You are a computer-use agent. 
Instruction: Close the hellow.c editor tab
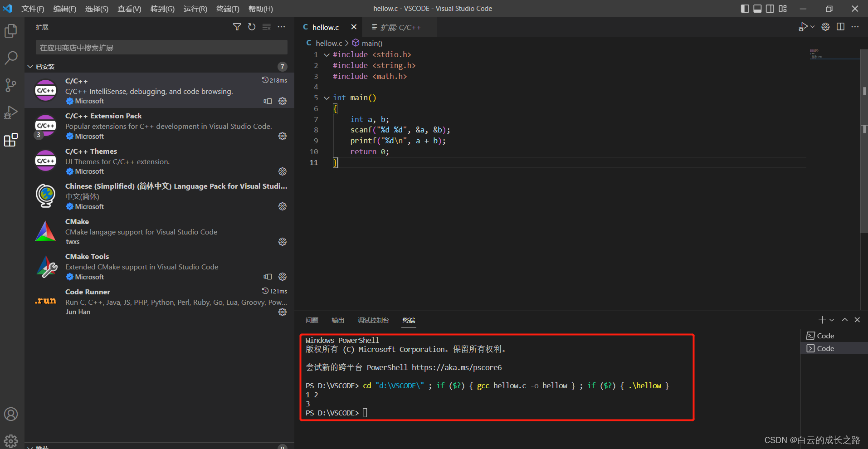pyautogui.click(x=354, y=27)
